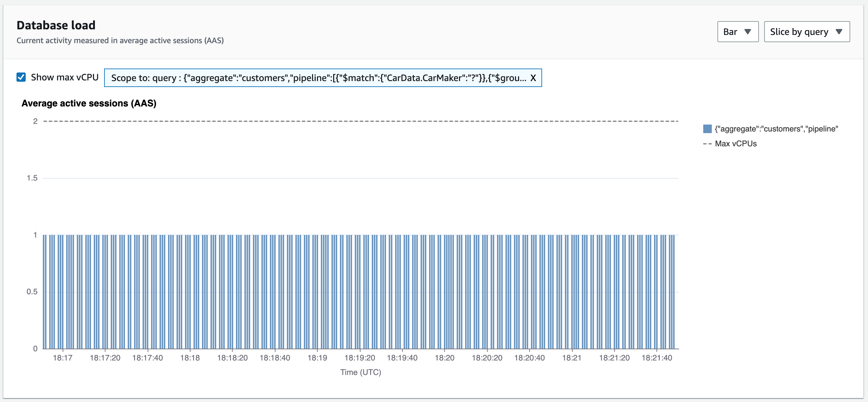Click the Slice by query arrow icon
This screenshot has width=868, height=402.
pyautogui.click(x=839, y=32)
